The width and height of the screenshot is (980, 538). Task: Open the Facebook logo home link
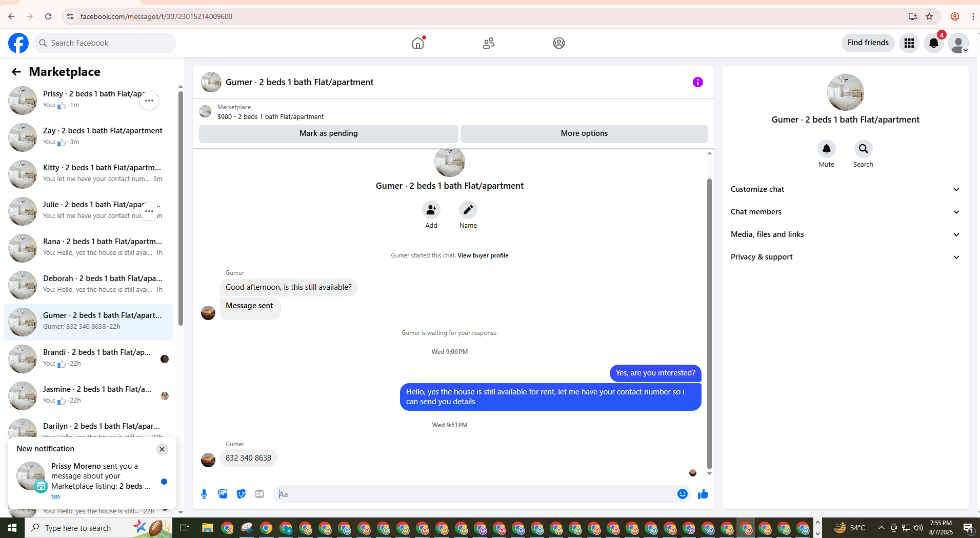click(x=18, y=43)
